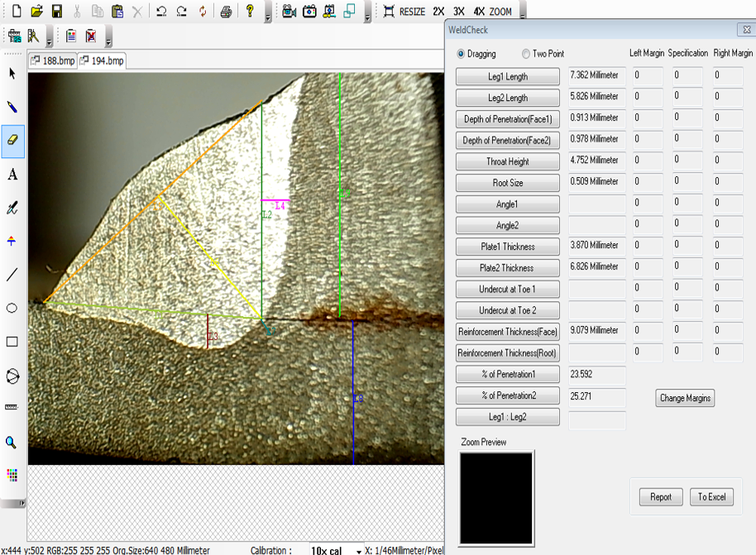Image resolution: width=756 pixels, height=555 pixels.
Task: Click the Cut scissors icon
Action: click(x=77, y=11)
